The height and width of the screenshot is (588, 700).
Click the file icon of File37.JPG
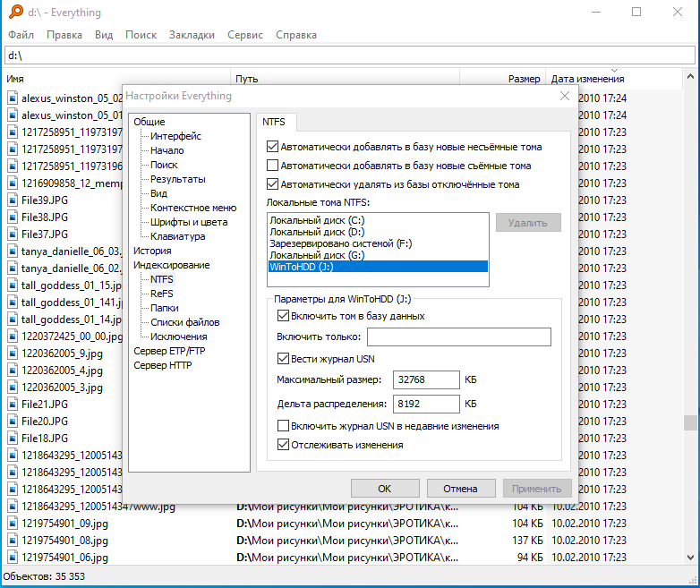pyautogui.click(x=13, y=234)
